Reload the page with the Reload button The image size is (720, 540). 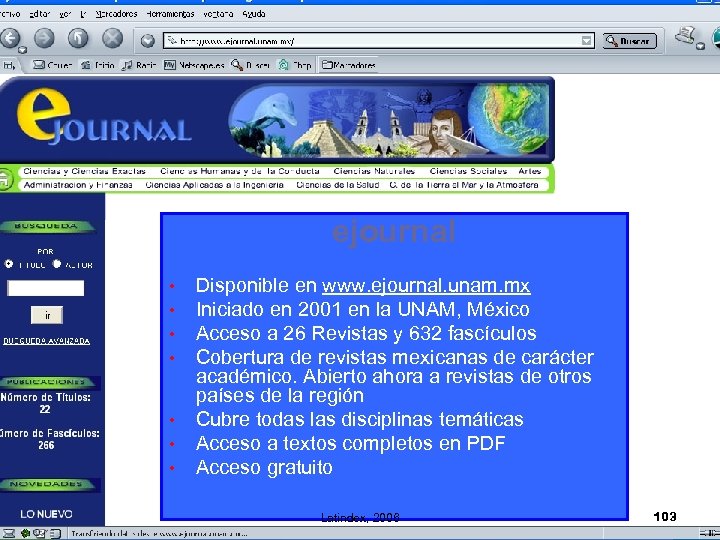79,38
